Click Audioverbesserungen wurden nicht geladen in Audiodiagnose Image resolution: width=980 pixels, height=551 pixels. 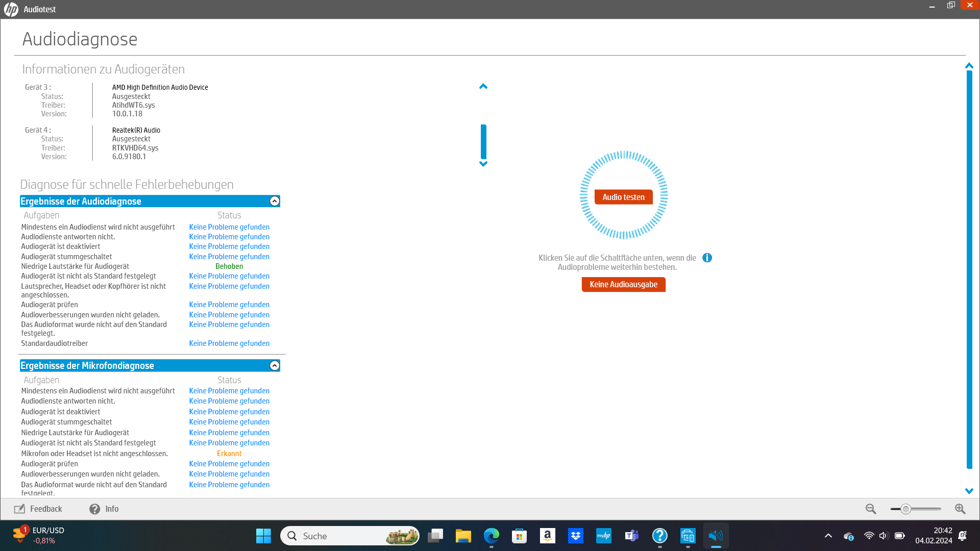90,315
